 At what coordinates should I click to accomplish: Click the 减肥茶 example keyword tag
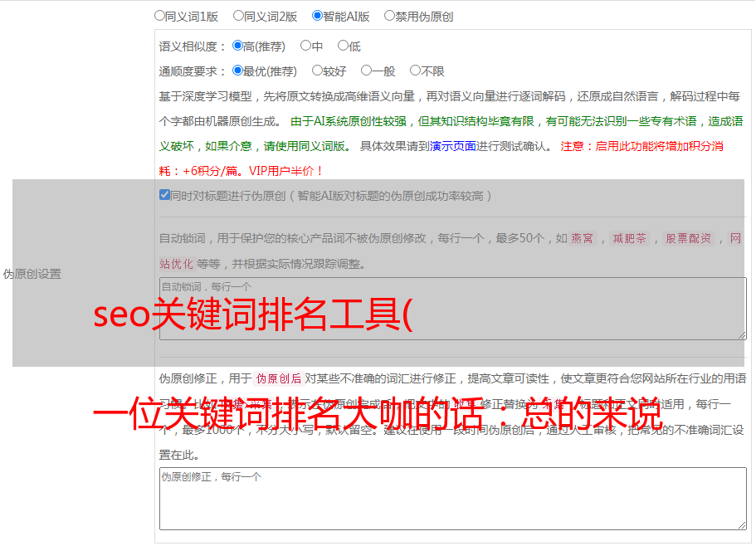tap(629, 238)
